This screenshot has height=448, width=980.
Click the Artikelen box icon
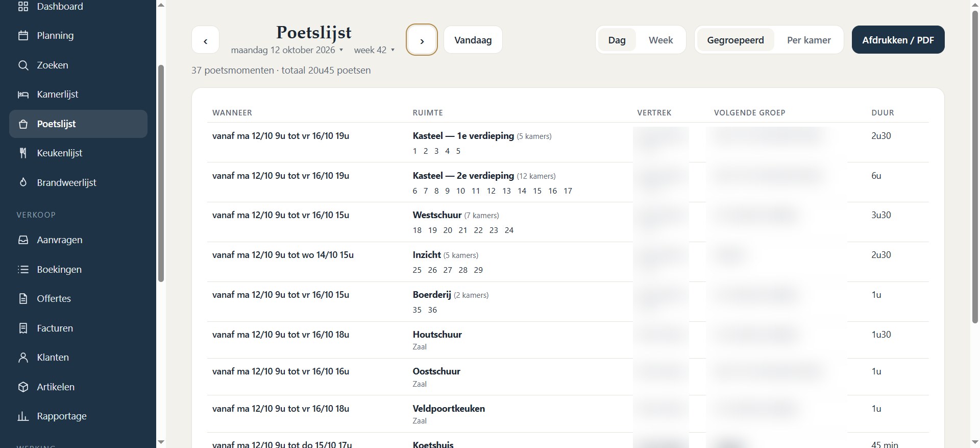point(23,387)
